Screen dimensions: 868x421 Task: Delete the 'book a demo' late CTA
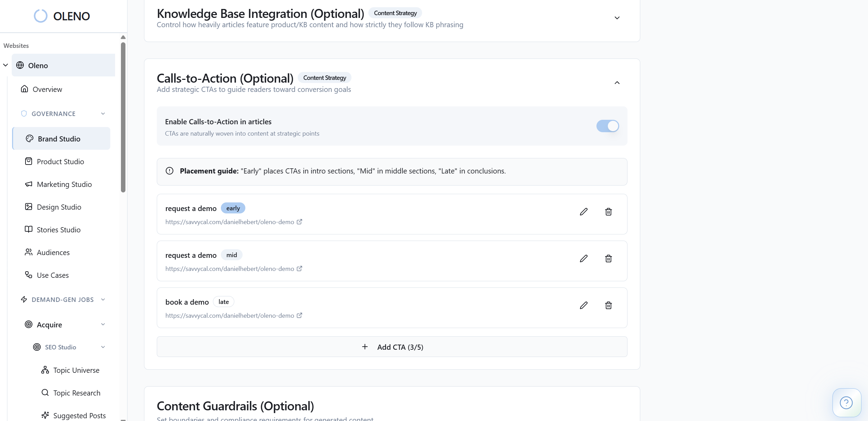pos(608,305)
